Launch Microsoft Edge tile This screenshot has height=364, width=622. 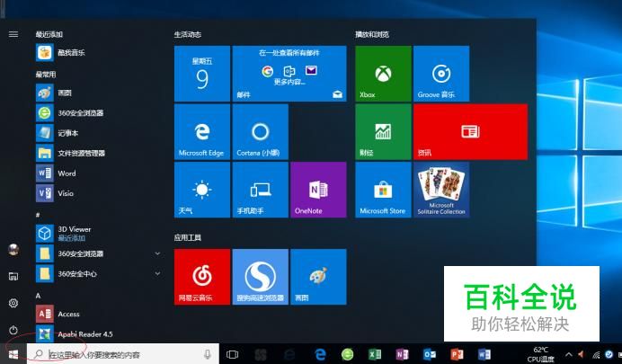click(201, 131)
